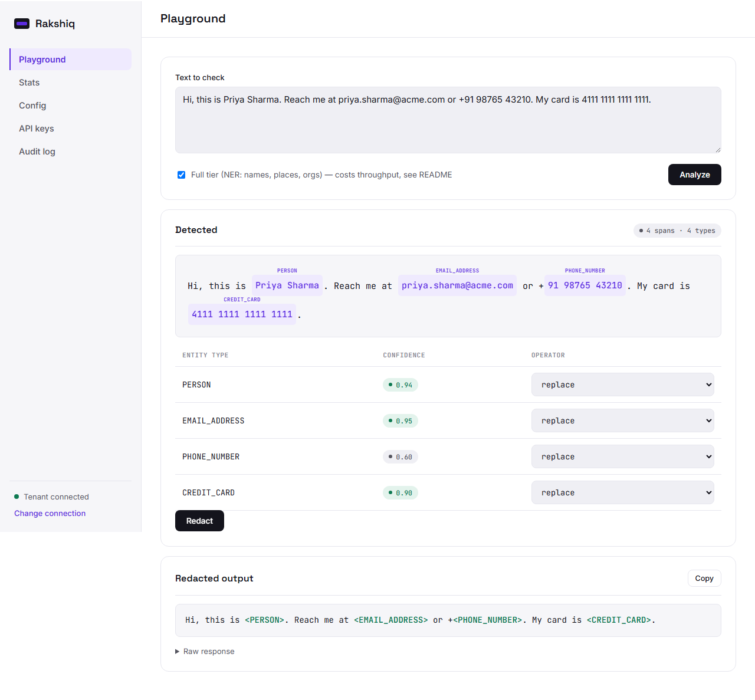The height and width of the screenshot is (700, 755).
Task: Click the <PERSON> placeholder in redacted output
Action: pyautogui.click(x=264, y=620)
